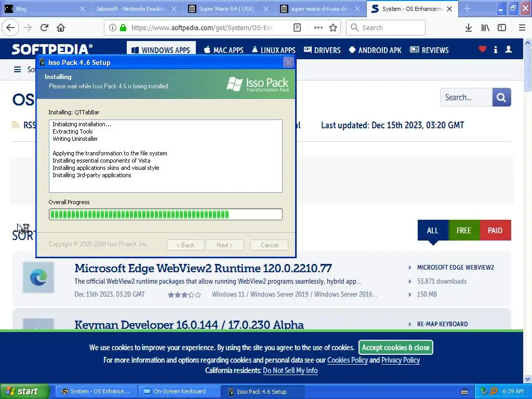Open the Firefox hamburger menu
The height and width of the screenshot is (399, 532).
point(522,28)
